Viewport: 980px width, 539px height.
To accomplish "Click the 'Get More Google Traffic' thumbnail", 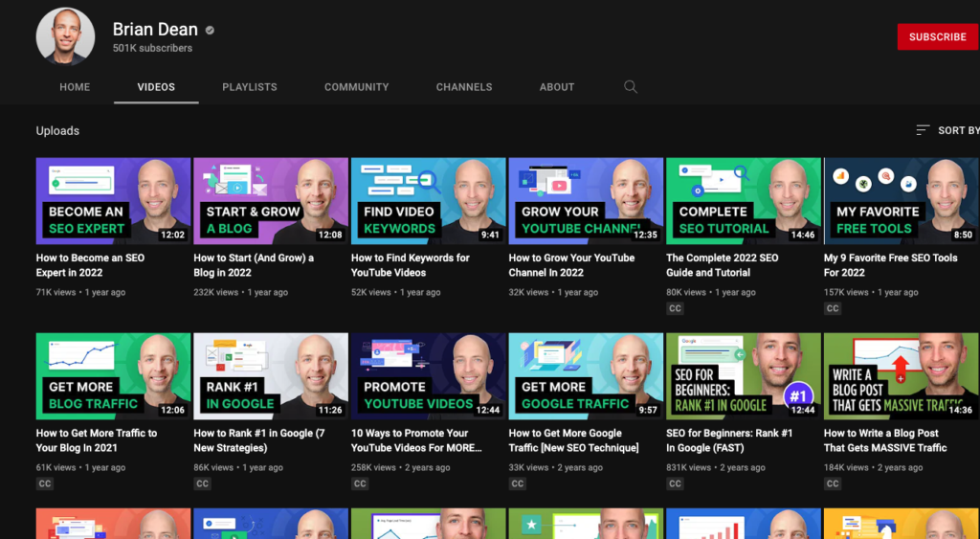I will tap(586, 376).
